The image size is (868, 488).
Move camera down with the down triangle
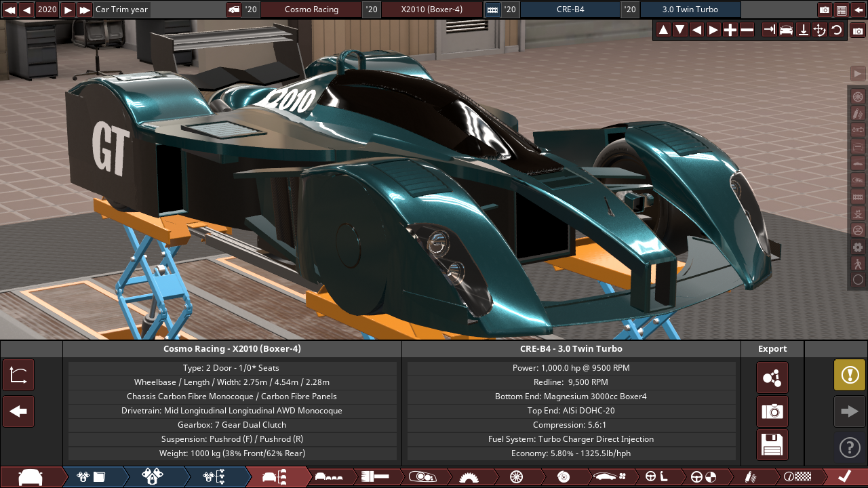pyautogui.click(x=679, y=30)
